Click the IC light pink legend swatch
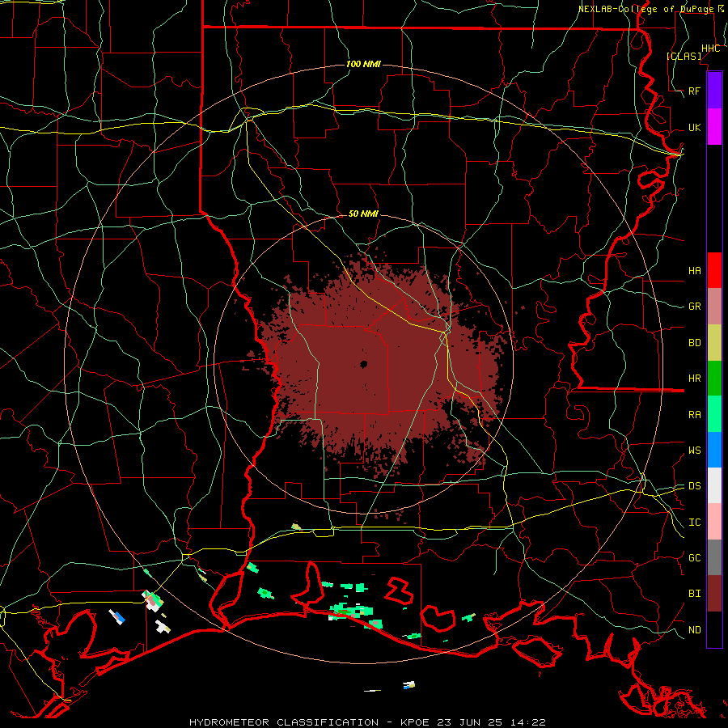 point(714,522)
